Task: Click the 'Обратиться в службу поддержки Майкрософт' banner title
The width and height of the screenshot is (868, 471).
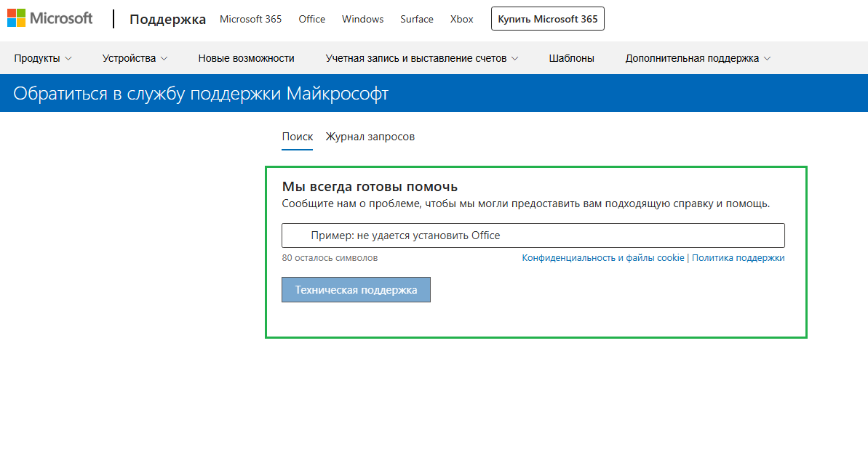Action: 201,94
